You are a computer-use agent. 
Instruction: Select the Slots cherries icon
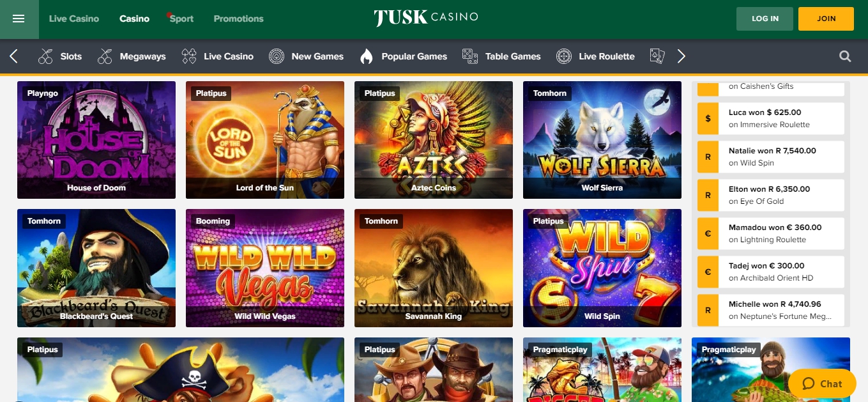pyautogui.click(x=45, y=56)
